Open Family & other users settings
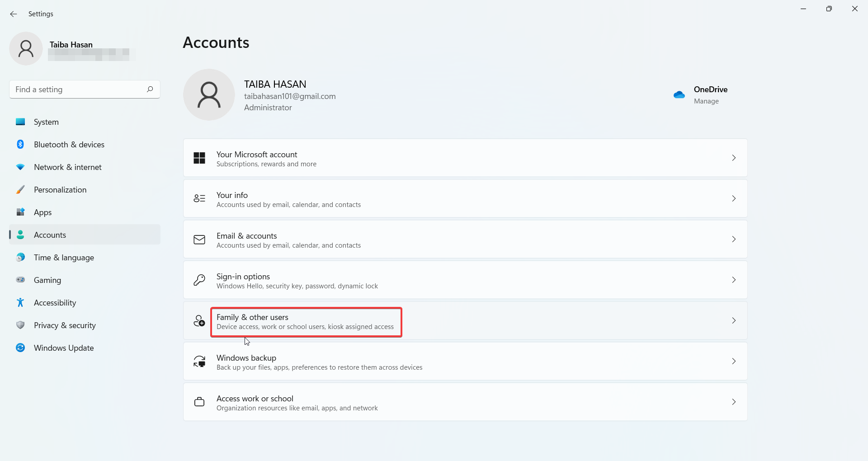868x461 pixels. 306,322
